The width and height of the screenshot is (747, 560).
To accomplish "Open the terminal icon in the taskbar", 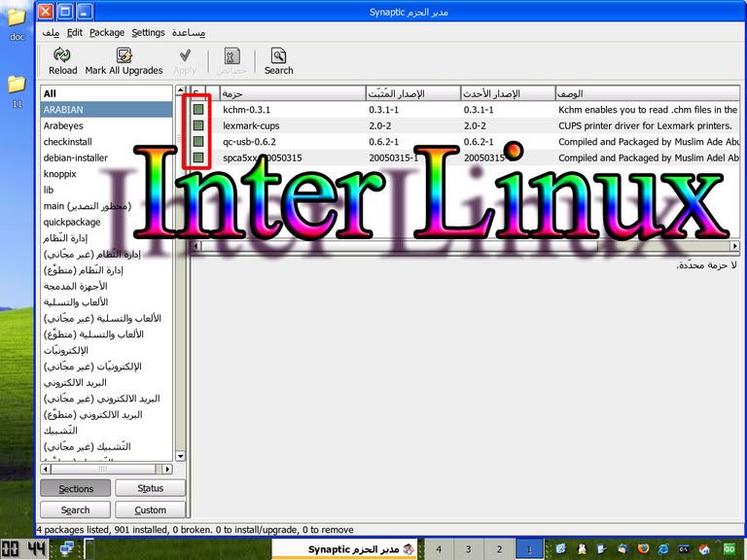I will pyautogui.click(x=684, y=549).
